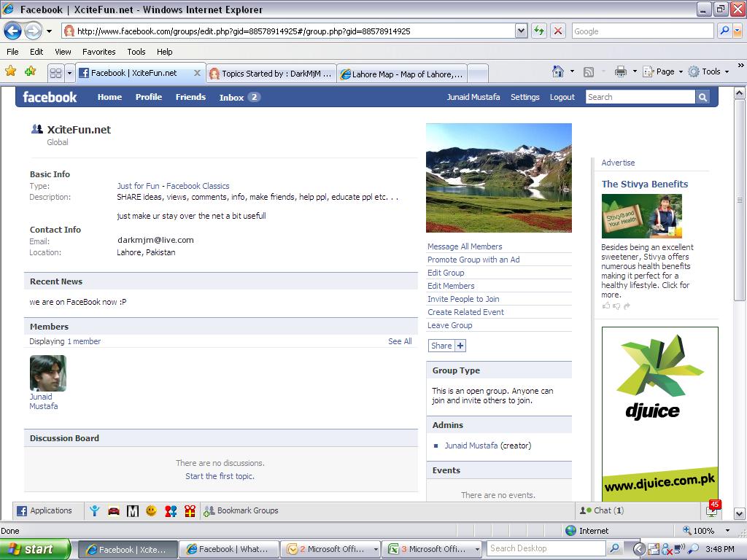The image size is (747, 560).
Task: Open the Profile link
Action: (x=149, y=97)
